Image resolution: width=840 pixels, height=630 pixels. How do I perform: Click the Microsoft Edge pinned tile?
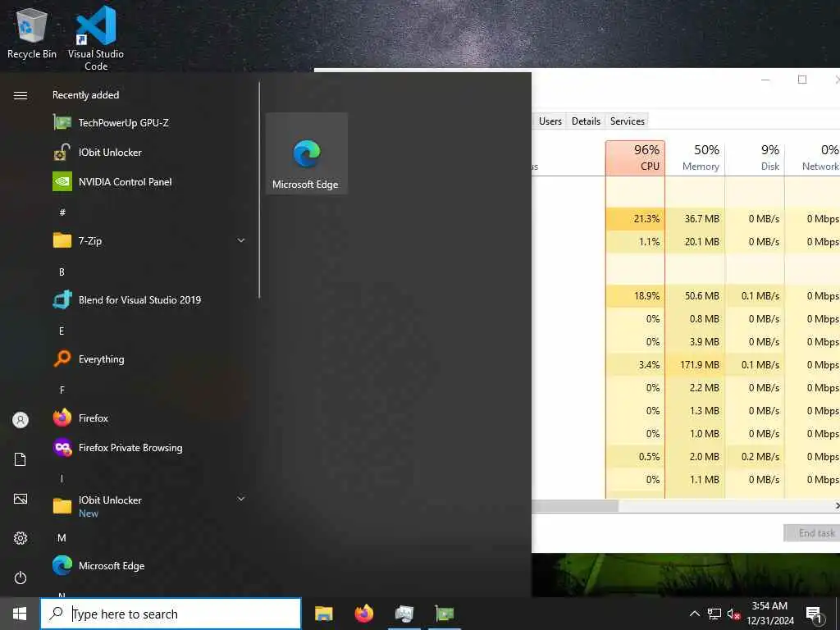point(307,153)
